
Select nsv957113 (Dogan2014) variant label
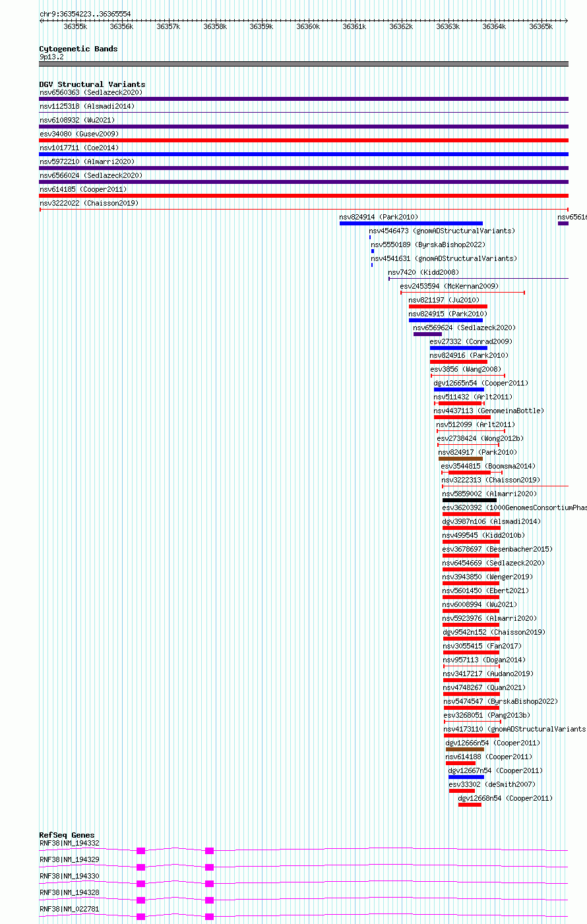[x=484, y=660]
